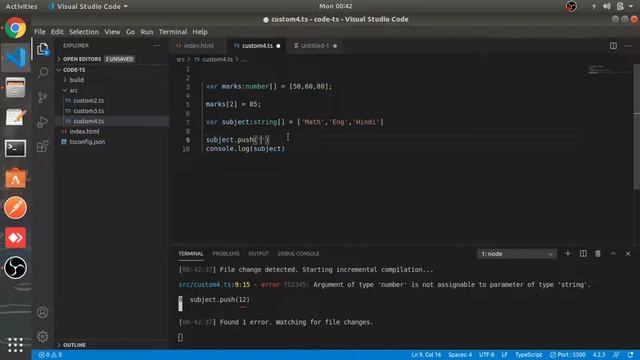
Task: Open Source Control view in activity bar
Action: (42, 97)
